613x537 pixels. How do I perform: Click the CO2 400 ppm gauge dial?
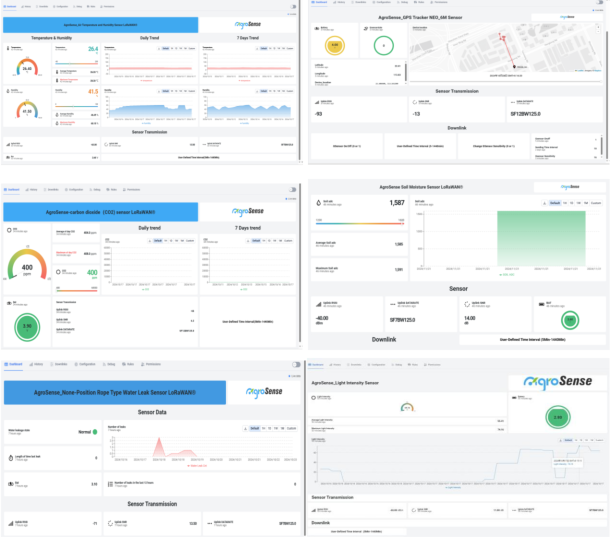27,265
